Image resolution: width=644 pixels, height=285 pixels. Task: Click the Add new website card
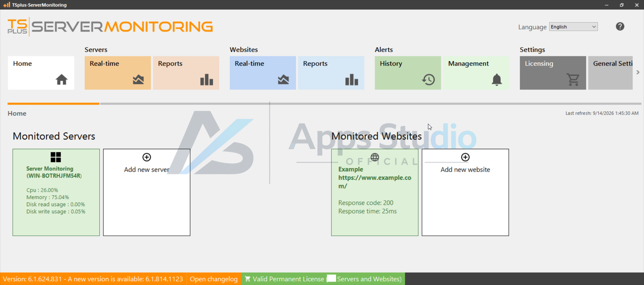(465, 192)
